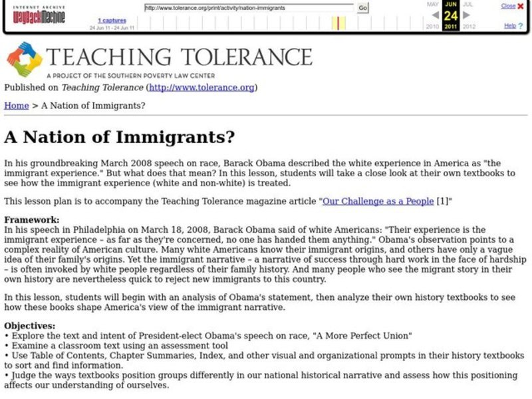Open the 'Our Challenge as a People' link
The height and width of the screenshot is (399, 532).
[x=379, y=200]
